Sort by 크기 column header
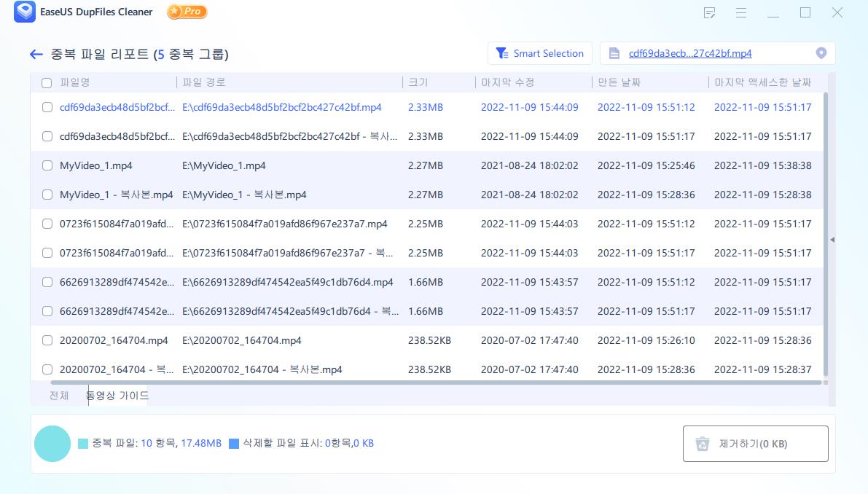This screenshot has width=868, height=494. [418, 82]
